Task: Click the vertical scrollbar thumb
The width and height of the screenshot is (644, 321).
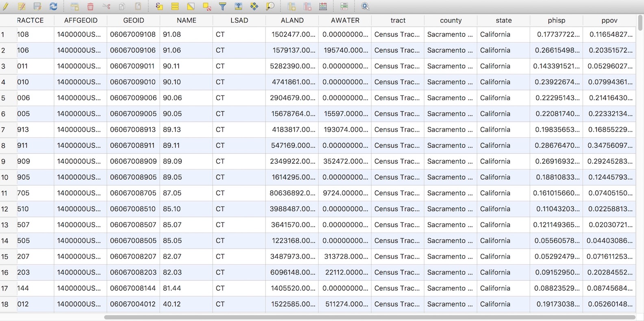Action: (641, 23)
